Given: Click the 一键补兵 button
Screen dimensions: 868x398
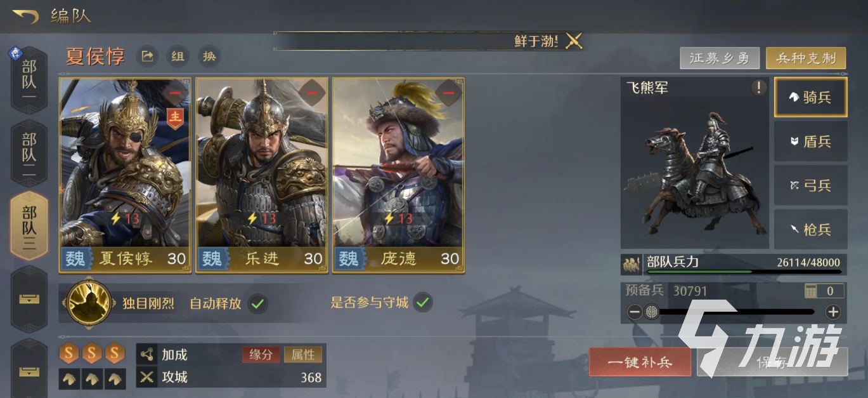Looking at the screenshot, I should (x=640, y=362).
